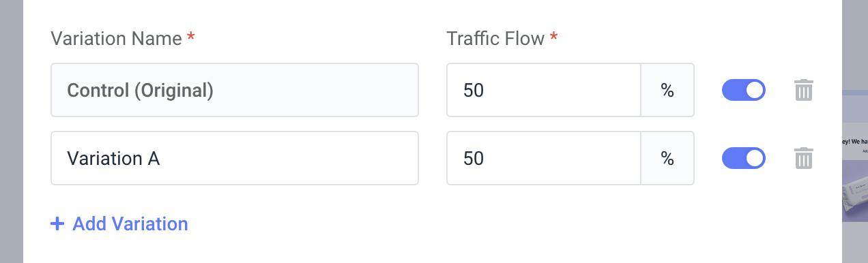Focus the Variation A name field

(235, 158)
